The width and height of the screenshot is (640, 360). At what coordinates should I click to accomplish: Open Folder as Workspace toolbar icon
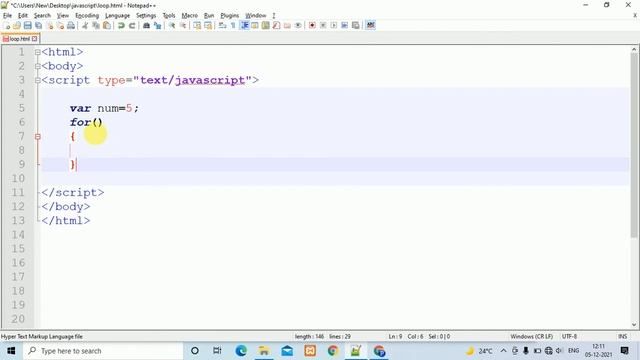287,25
